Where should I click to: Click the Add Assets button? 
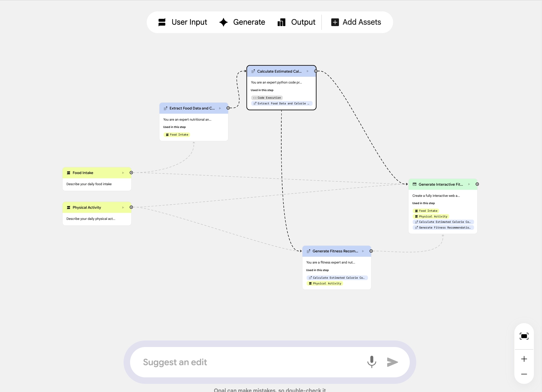coord(356,22)
